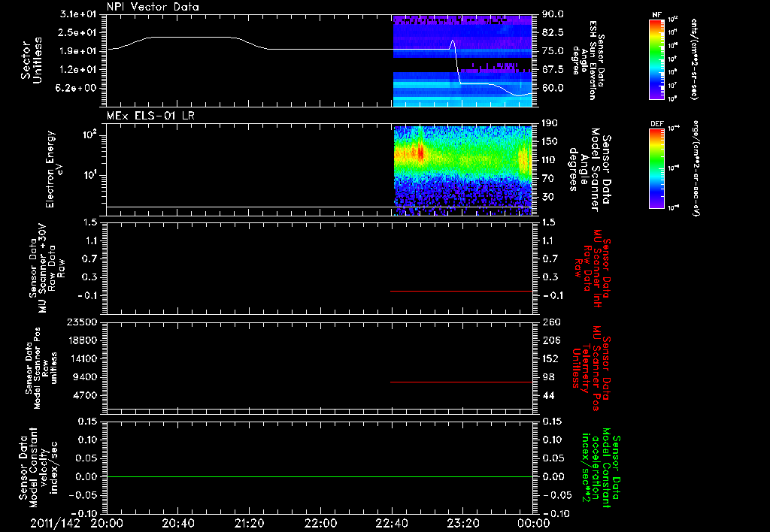
Task: Click the "14100" scanner position tick label
Action: click(81, 358)
